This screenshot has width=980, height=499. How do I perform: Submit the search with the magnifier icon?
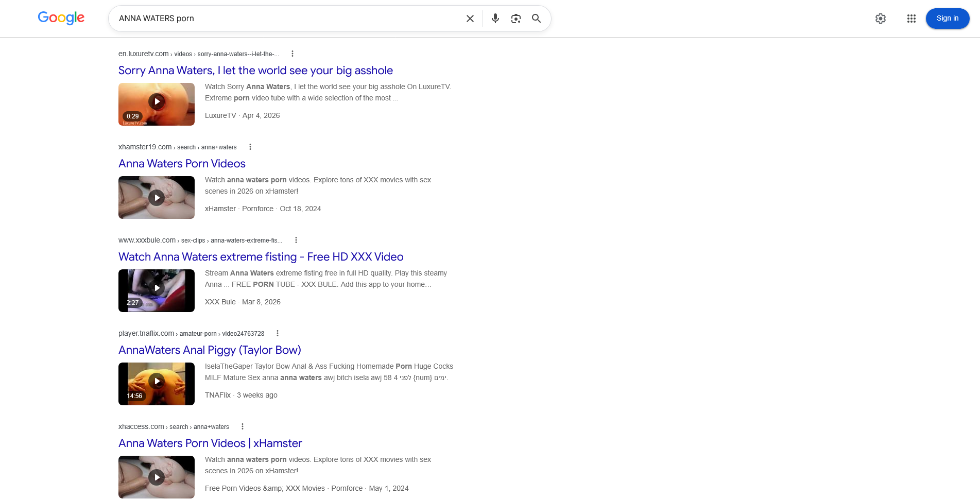(x=537, y=19)
